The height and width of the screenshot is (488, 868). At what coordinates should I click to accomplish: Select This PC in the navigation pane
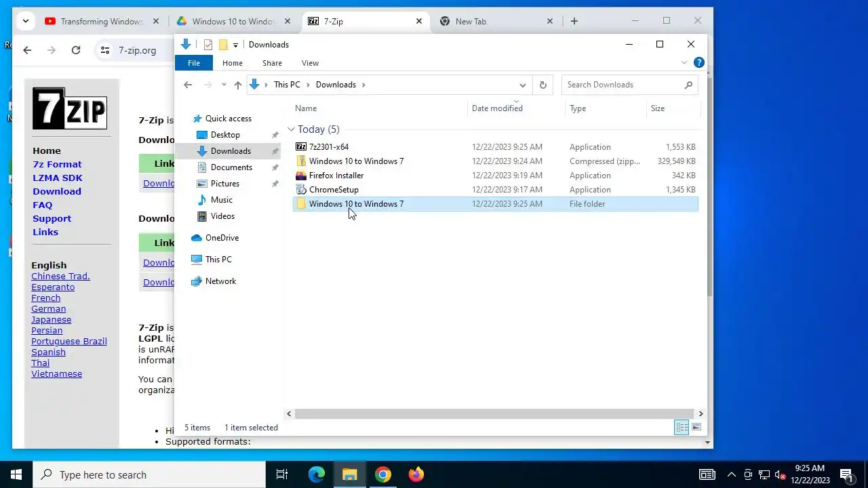pos(218,260)
